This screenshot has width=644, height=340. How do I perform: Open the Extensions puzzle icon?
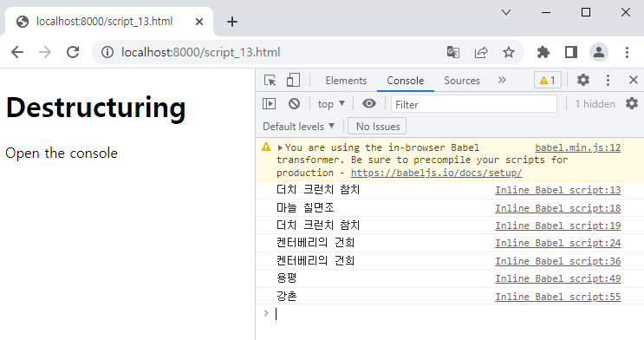(x=543, y=52)
